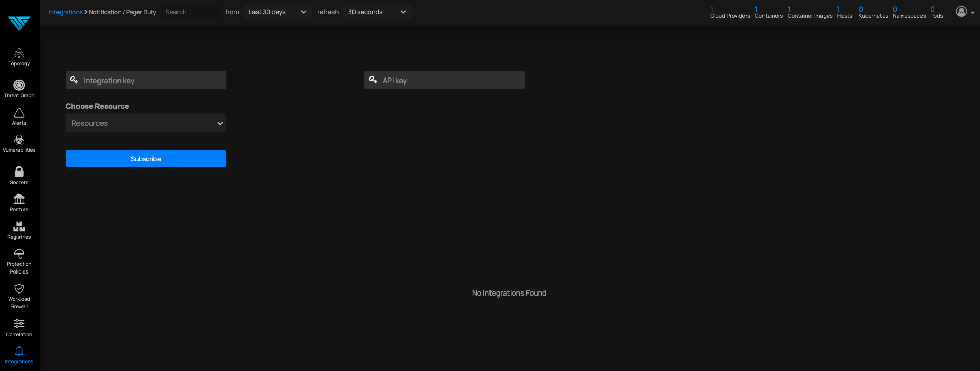Click into the Integration key field

[x=146, y=80]
